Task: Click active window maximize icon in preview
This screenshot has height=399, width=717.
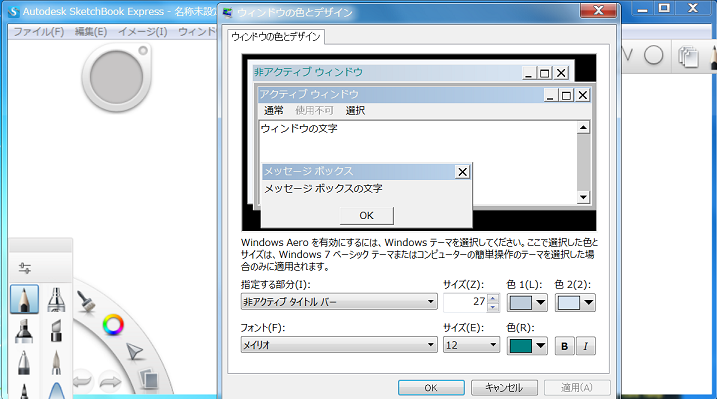Action: pyautogui.click(x=566, y=95)
